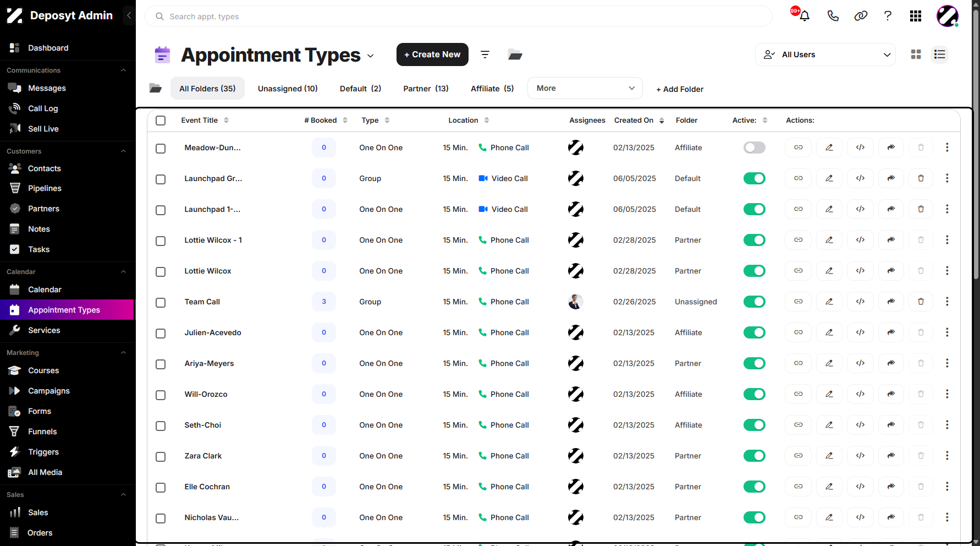
Task: Tick the Seth-Choi row checkbox
Action: point(161,426)
